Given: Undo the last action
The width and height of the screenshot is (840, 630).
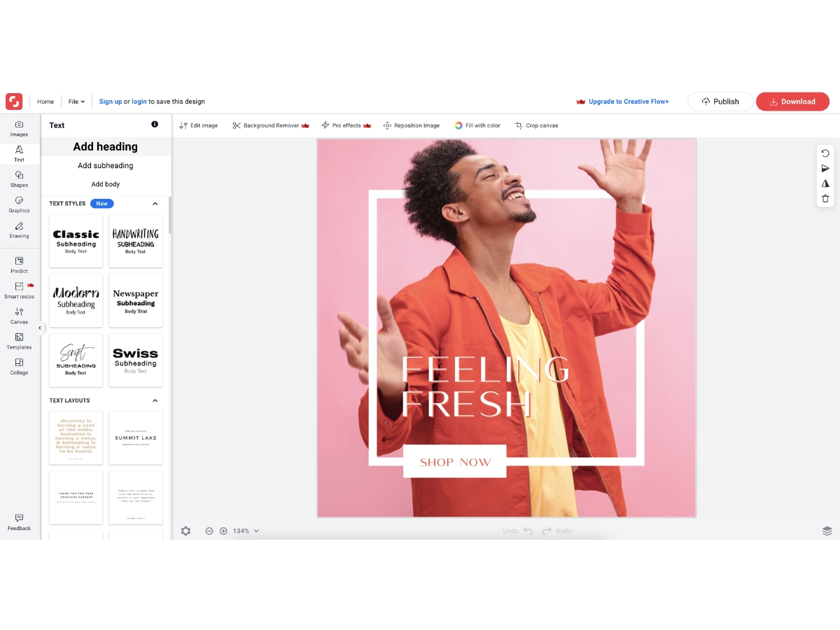Looking at the screenshot, I should (x=518, y=531).
